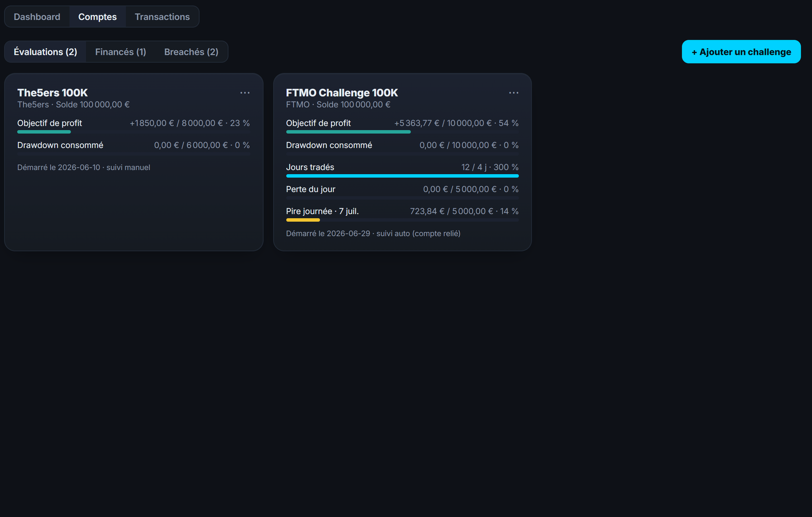Show the Évaluations (2) accounts
812x517 pixels.
45,52
